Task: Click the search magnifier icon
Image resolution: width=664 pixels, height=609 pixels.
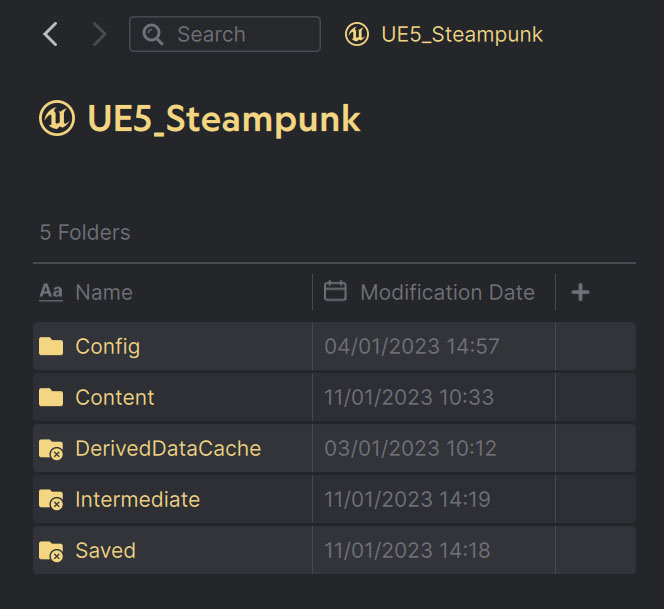Action: (153, 34)
